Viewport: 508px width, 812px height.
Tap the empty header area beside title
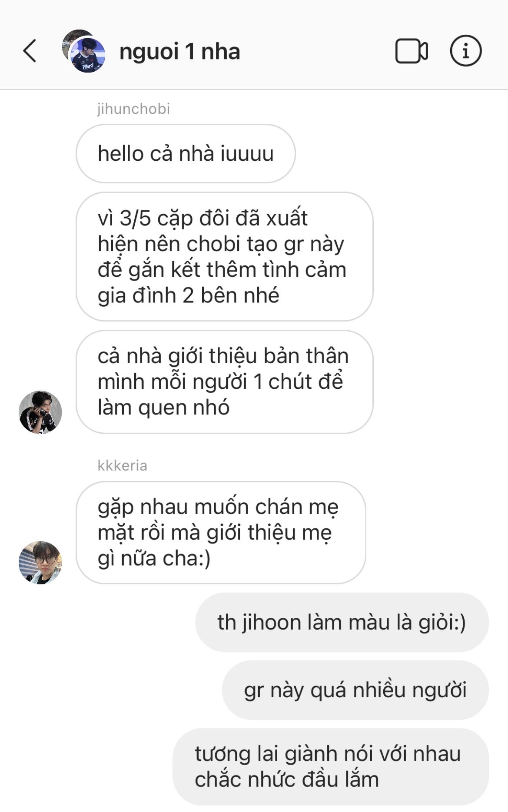click(317, 51)
